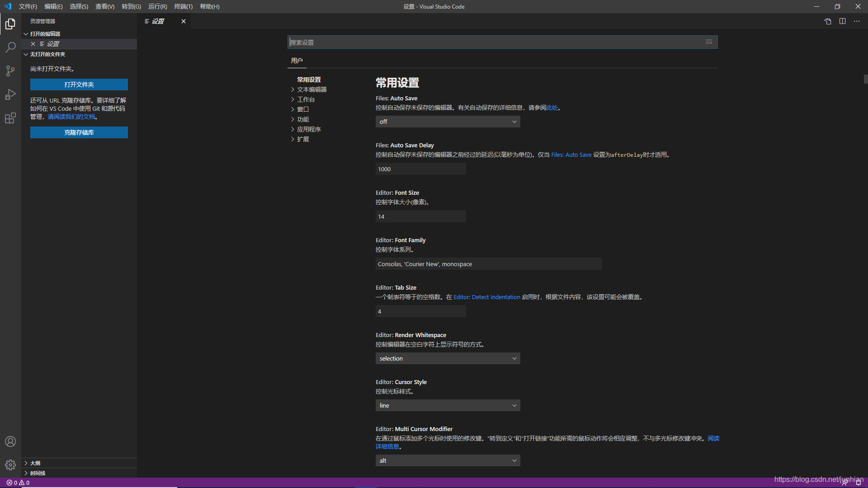This screenshot has width=868, height=488.
Task: Open the Render Whitespace dropdown
Action: pos(448,358)
